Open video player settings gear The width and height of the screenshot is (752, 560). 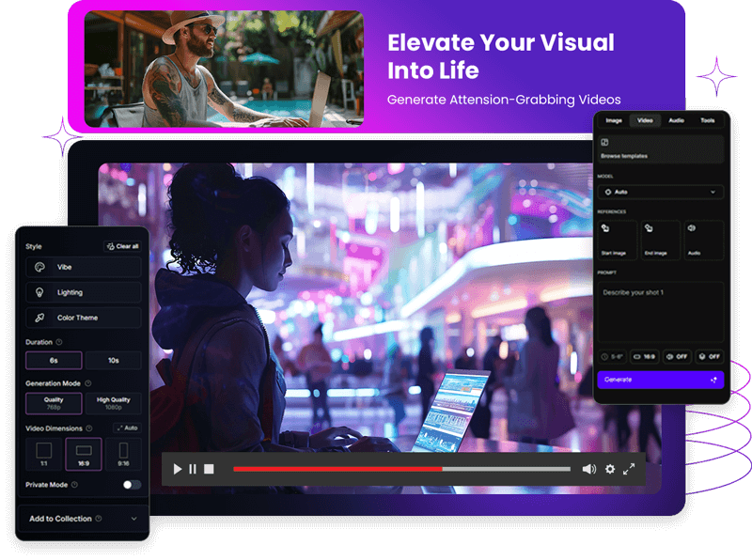610,469
